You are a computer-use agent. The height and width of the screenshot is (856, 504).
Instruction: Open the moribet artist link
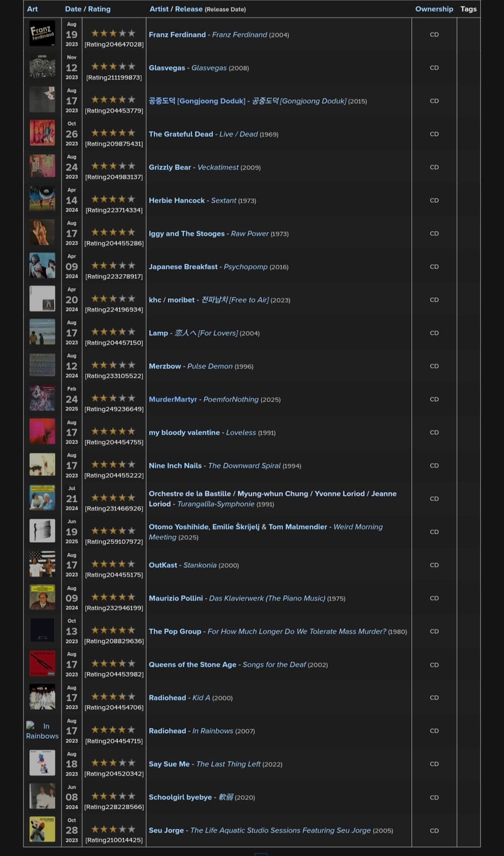(x=181, y=300)
